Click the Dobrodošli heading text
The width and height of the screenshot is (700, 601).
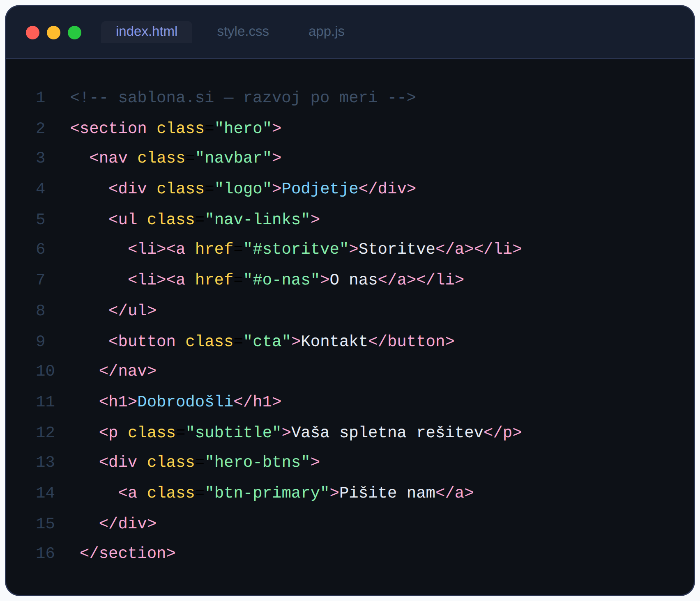[185, 401]
